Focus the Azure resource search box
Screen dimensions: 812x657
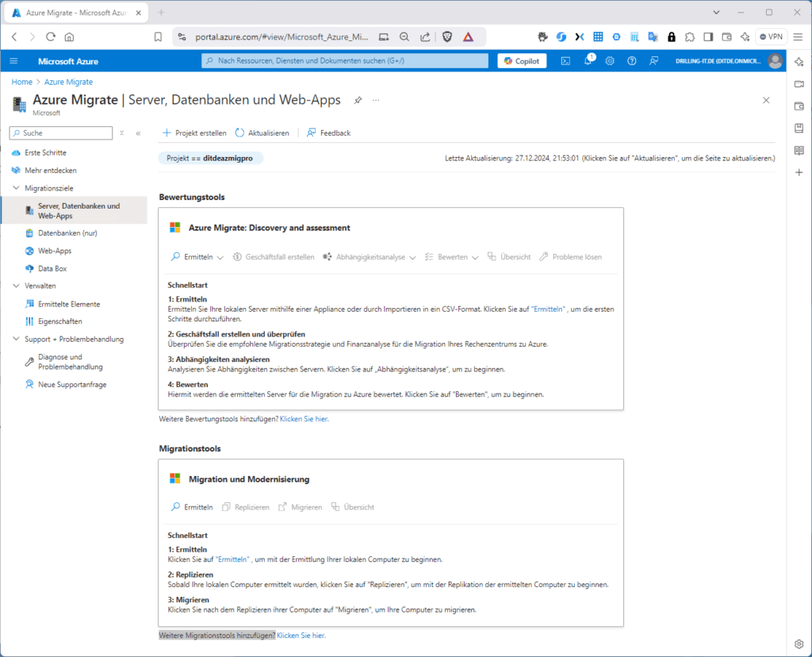[345, 60]
